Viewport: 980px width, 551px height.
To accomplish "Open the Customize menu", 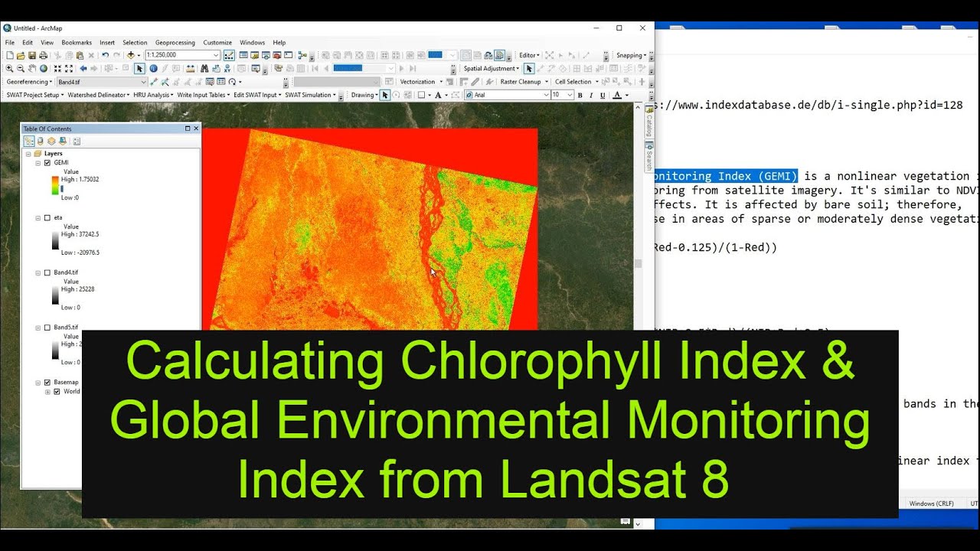I will point(217,43).
